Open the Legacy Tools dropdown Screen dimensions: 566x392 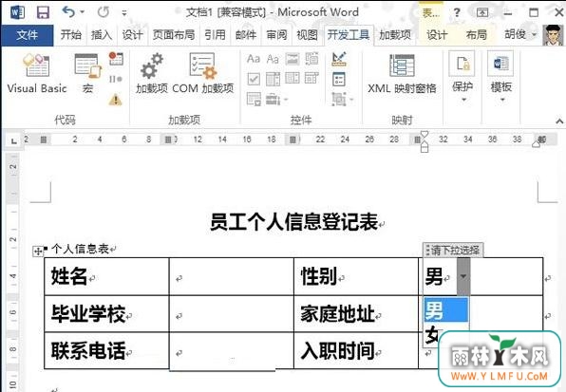click(x=277, y=99)
